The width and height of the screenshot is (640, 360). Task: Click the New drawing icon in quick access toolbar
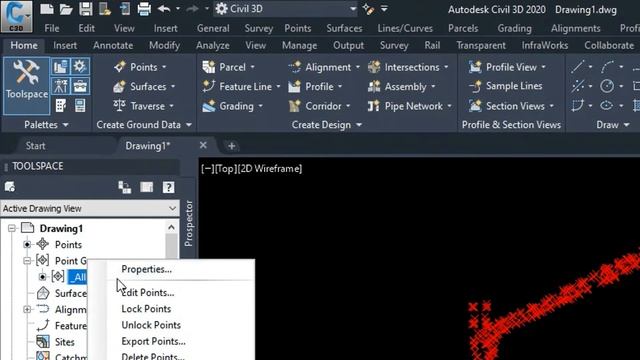(47, 9)
